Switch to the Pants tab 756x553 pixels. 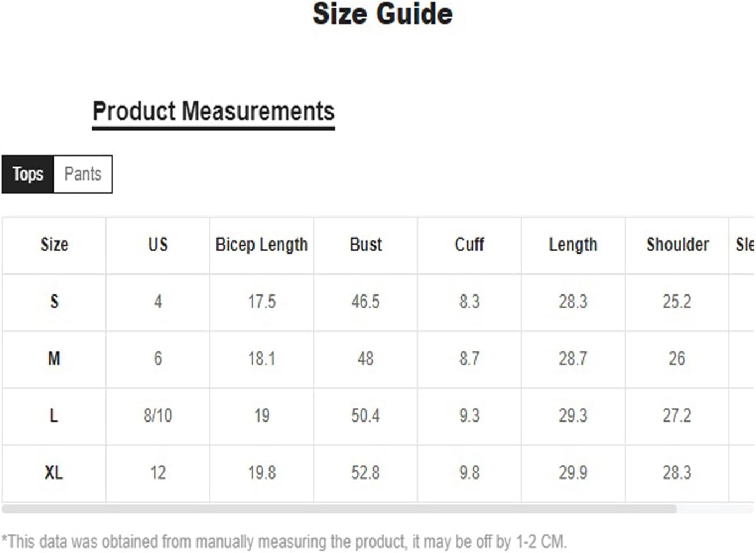click(x=83, y=175)
